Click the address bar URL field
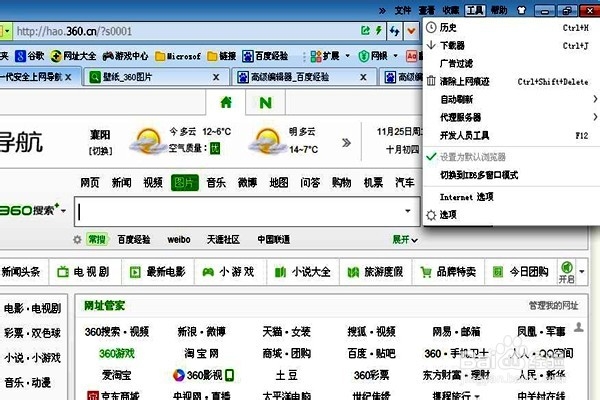 186,31
